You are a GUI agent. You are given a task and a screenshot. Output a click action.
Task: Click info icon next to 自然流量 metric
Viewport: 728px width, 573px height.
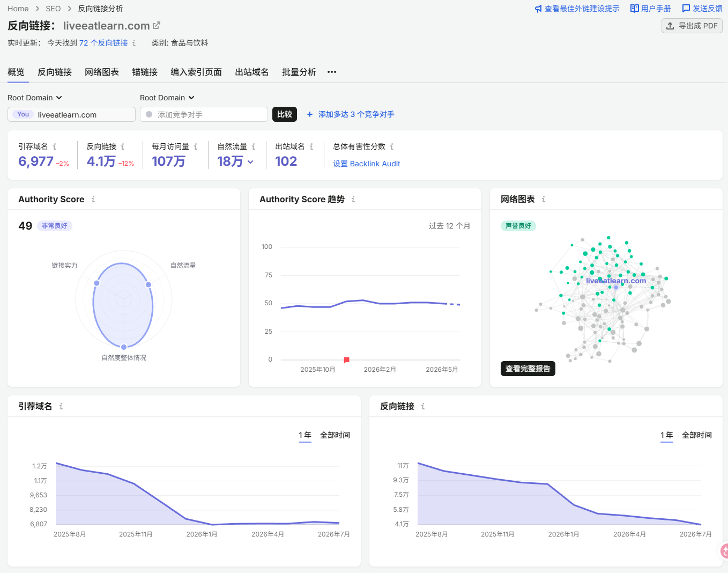click(254, 146)
